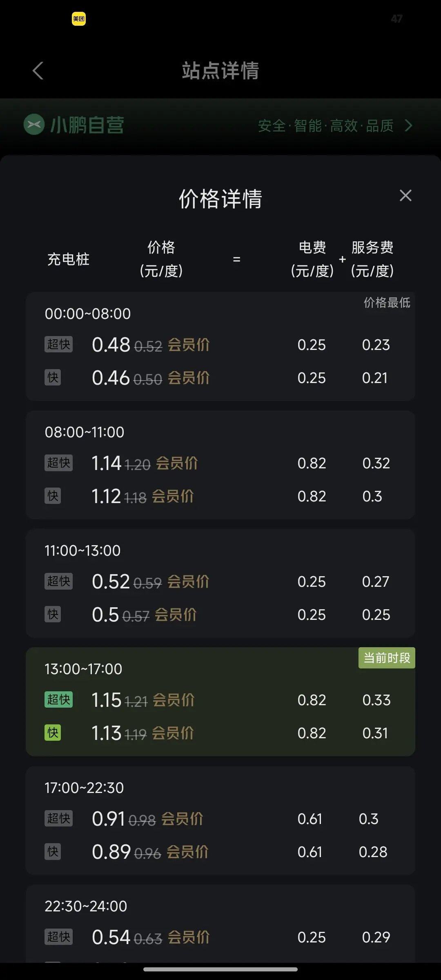Tap the green 超快 badge in 13:00~17:00

[x=59, y=699]
